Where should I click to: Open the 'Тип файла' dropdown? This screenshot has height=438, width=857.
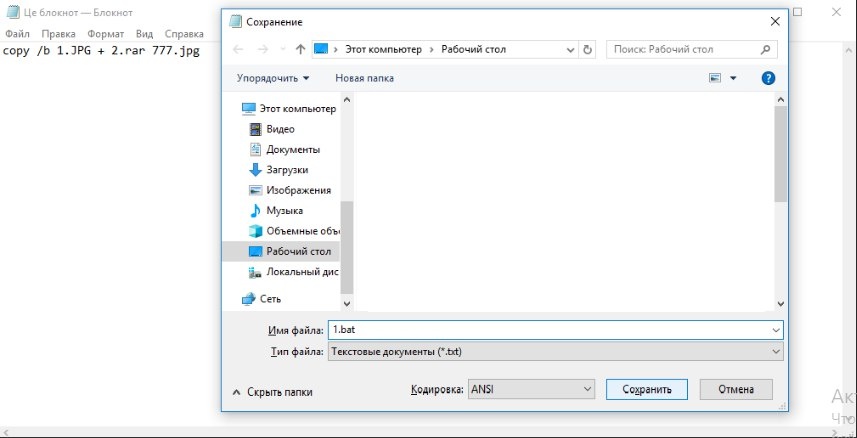555,352
